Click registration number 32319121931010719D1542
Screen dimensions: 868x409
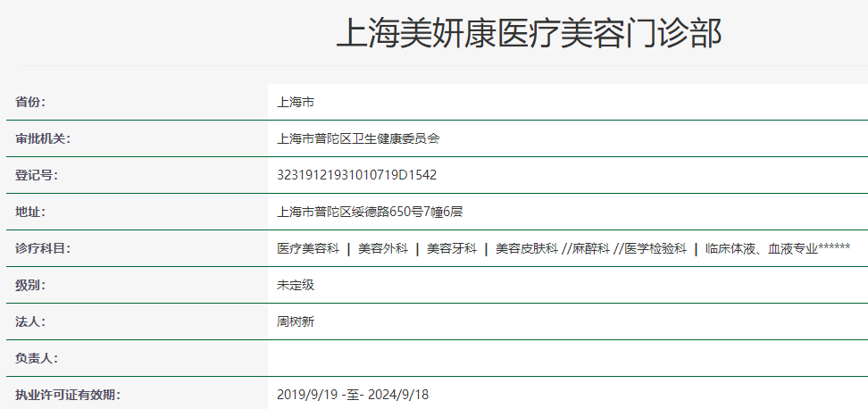tap(356, 175)
